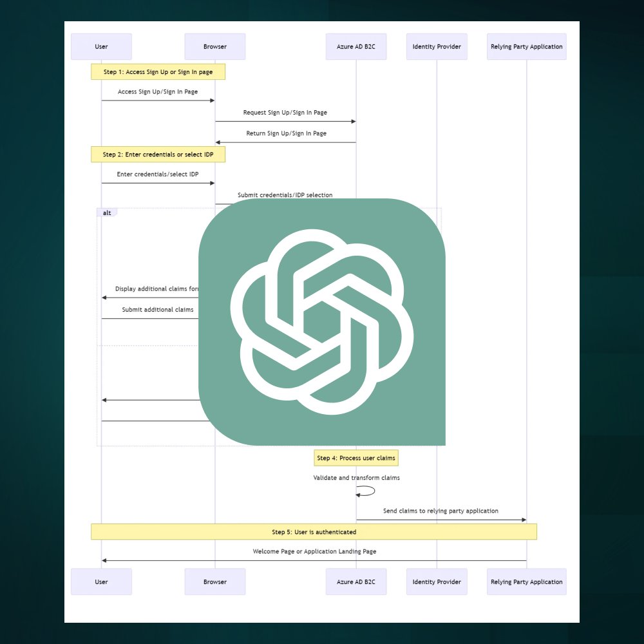Click the top User participant box
This screenshot has width=644, height=644.
point(102,46)
